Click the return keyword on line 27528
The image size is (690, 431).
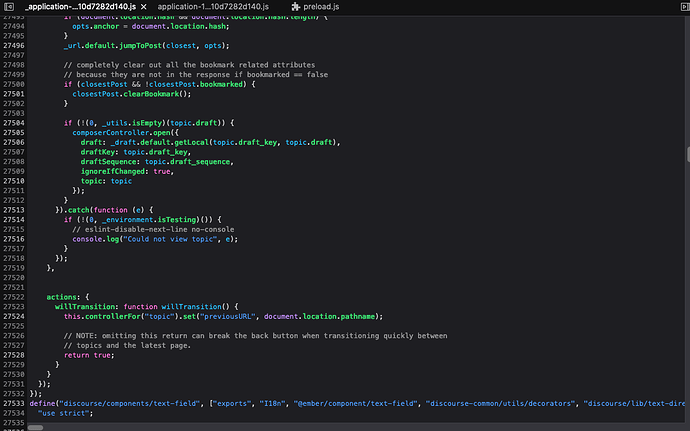pyautogui.click(x=77, y=355)
